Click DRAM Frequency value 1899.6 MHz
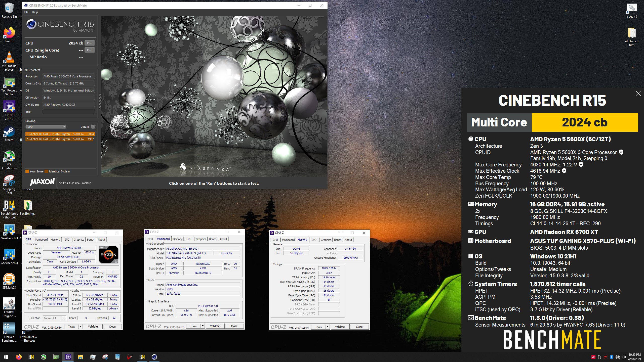 [x=329, y=268]
